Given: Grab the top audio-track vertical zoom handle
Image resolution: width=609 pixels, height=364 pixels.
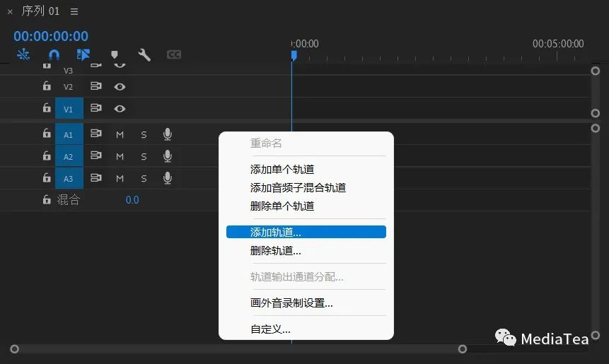Looking at the screenshot, I should tap(595, 128).
